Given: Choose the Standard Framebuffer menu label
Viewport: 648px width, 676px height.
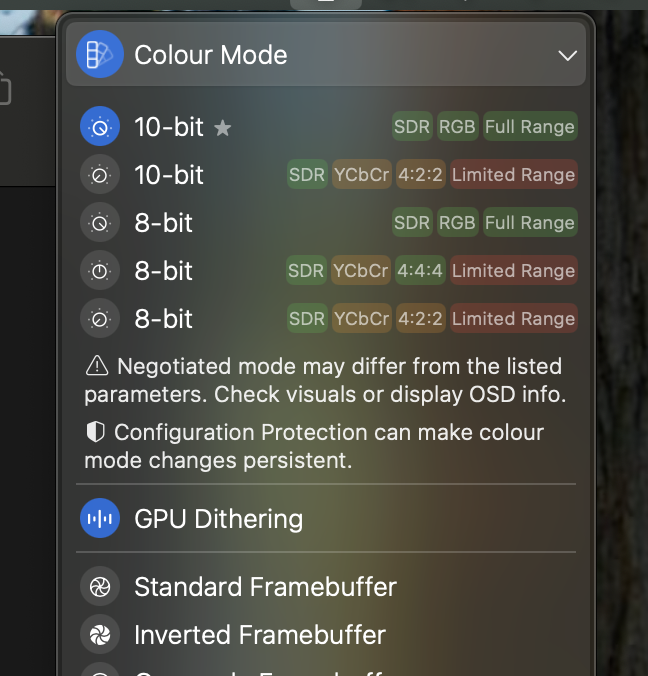Looking at the screenshot, I should pyautogui.click(x=265, y=587).
